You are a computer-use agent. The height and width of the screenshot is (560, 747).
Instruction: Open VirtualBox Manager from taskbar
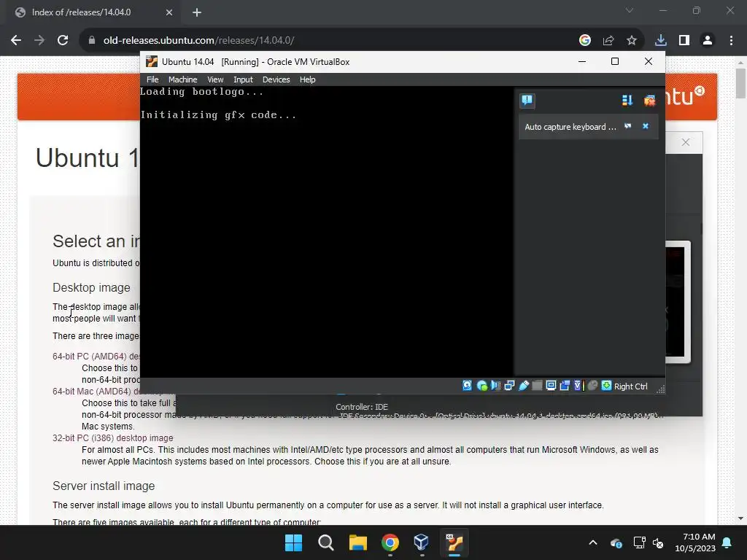coord(422,542)
